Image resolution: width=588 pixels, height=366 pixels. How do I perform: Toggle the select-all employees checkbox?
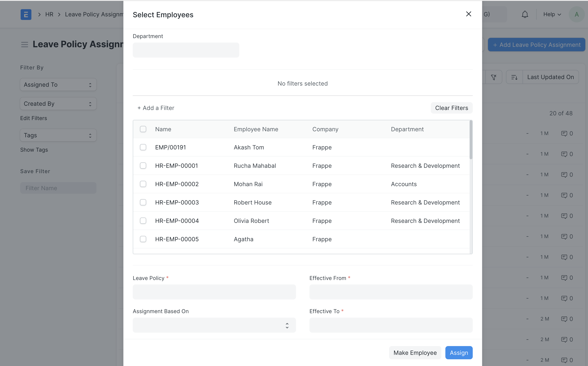pos(143,129)
